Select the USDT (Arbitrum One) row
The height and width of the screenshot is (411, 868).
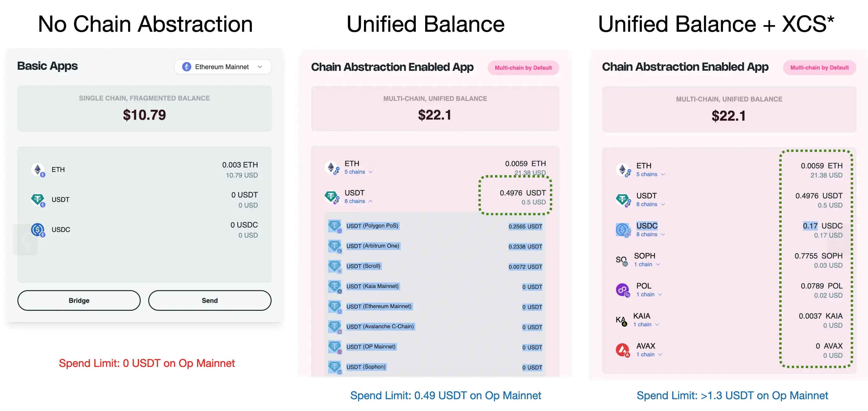pyautogui.click(x=435, y=246)
